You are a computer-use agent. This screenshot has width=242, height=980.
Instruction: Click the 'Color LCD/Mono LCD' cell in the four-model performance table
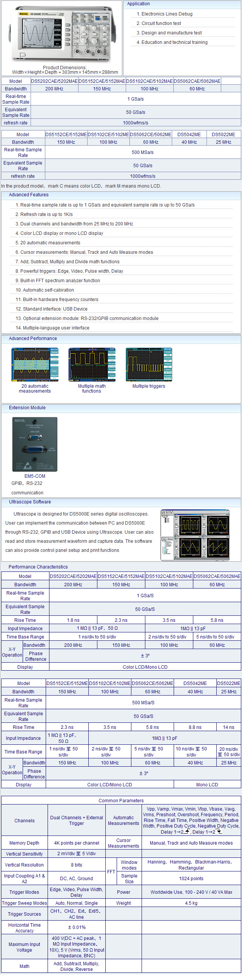[x=145, y=667]
